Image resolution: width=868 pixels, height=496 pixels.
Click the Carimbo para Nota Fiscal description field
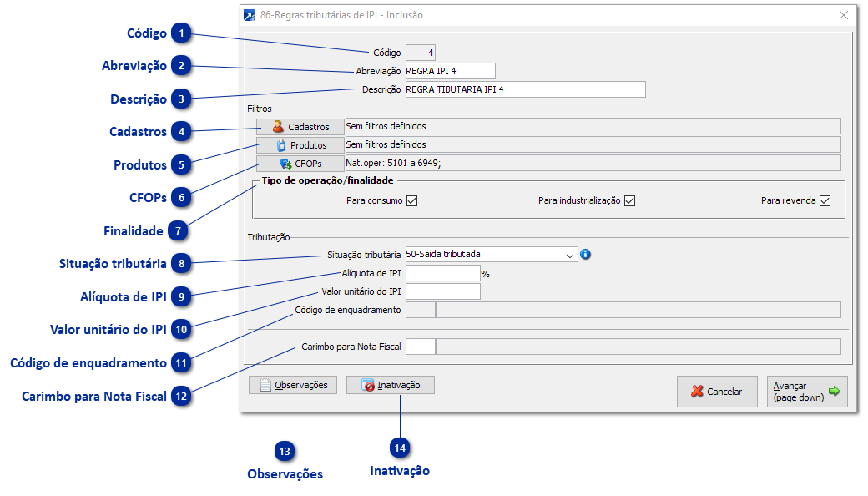click(x=638, y=347)
